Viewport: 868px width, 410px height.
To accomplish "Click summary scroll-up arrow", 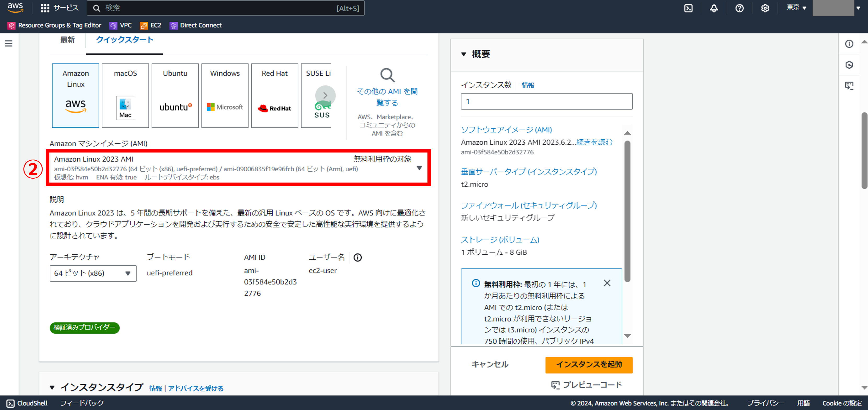I will coord(627,133).
